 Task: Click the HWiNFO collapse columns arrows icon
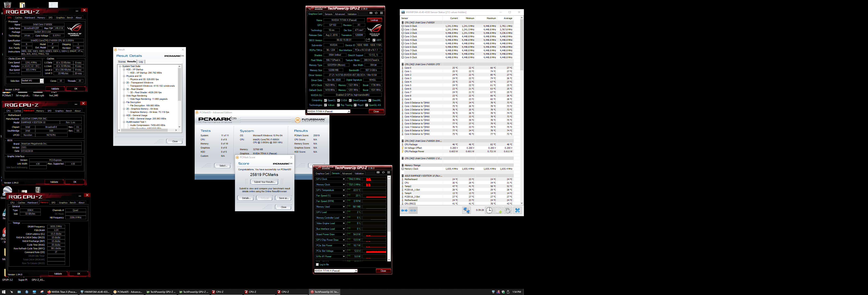pyautogui.click(x=413, y=210)
